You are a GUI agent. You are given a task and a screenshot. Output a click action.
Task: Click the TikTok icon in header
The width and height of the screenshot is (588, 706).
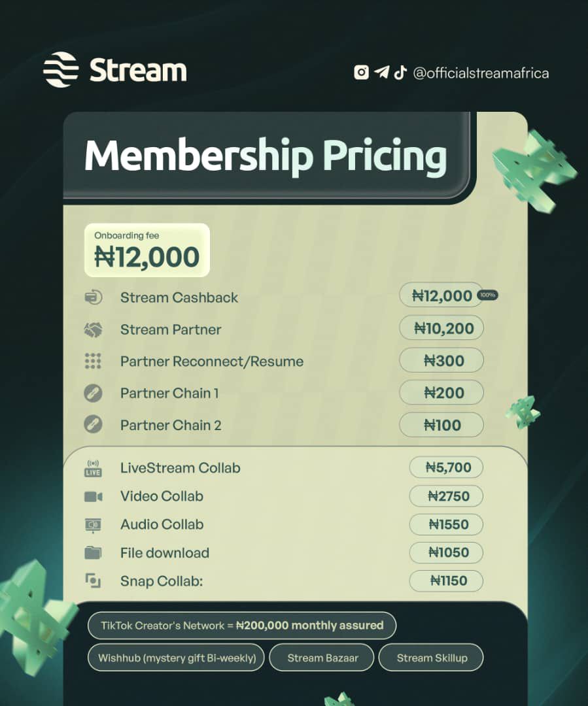point(400,73)
